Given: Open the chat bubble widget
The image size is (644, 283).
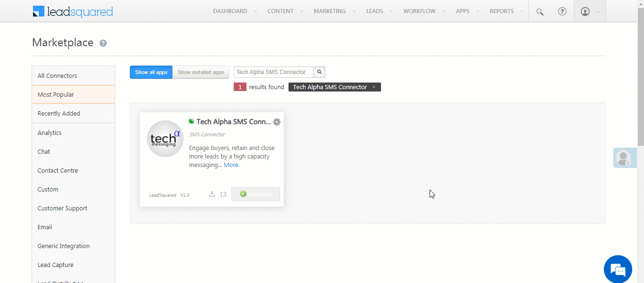Looking at the screenshot, I should coord(618,269).
